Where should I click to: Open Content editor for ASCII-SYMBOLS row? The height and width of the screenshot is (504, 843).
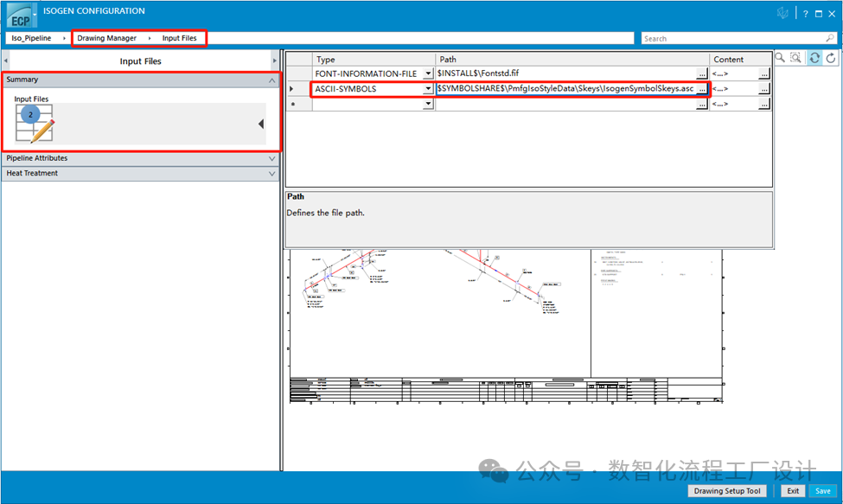pyautogui.click(x=764, y=89)
